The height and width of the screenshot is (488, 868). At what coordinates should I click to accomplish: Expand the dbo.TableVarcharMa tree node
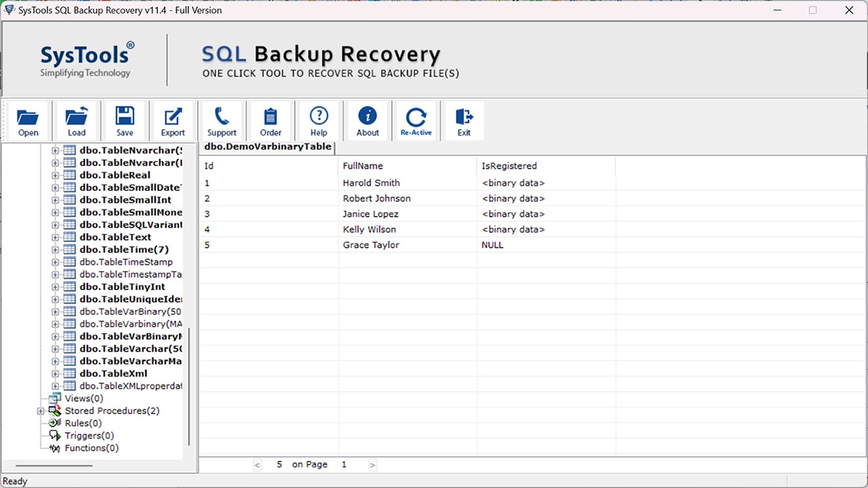pyautogui.click(x=56, y=361)
